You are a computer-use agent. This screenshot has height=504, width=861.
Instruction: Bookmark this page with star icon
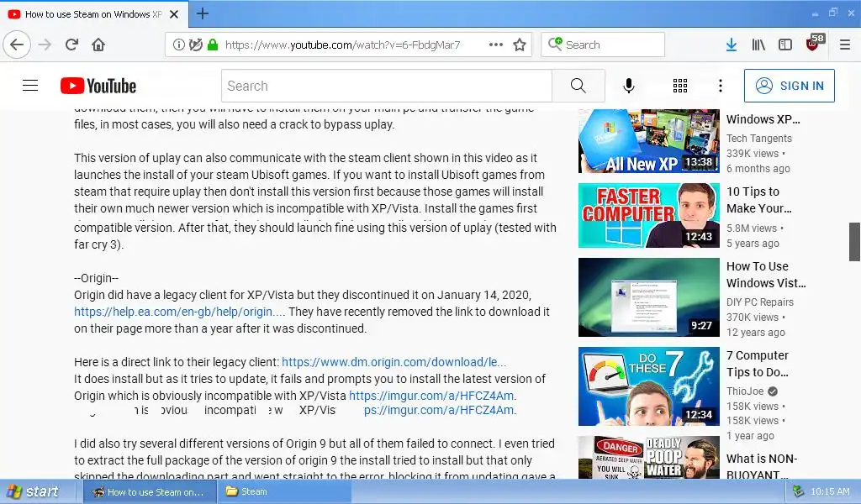(x=520, y=45)
